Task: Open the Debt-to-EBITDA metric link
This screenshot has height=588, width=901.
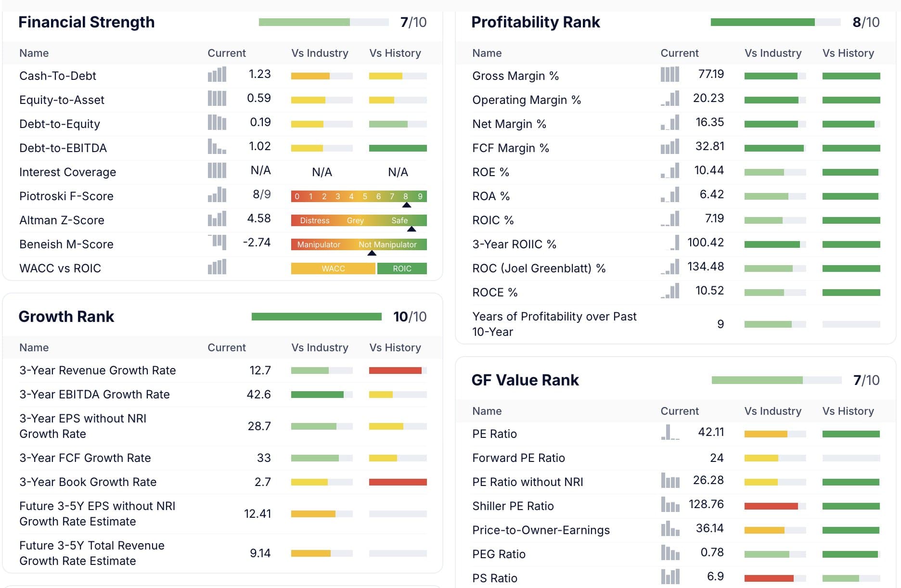Action: 63,148
